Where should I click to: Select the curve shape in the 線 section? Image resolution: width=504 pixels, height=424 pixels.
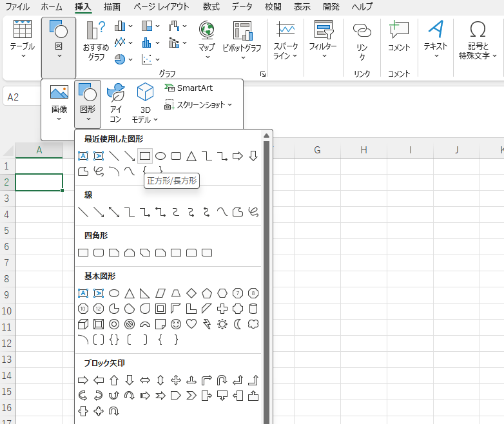click(222, 212)
